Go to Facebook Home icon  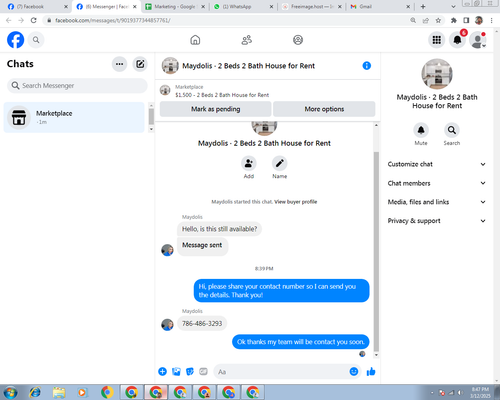tap(195, 40)
